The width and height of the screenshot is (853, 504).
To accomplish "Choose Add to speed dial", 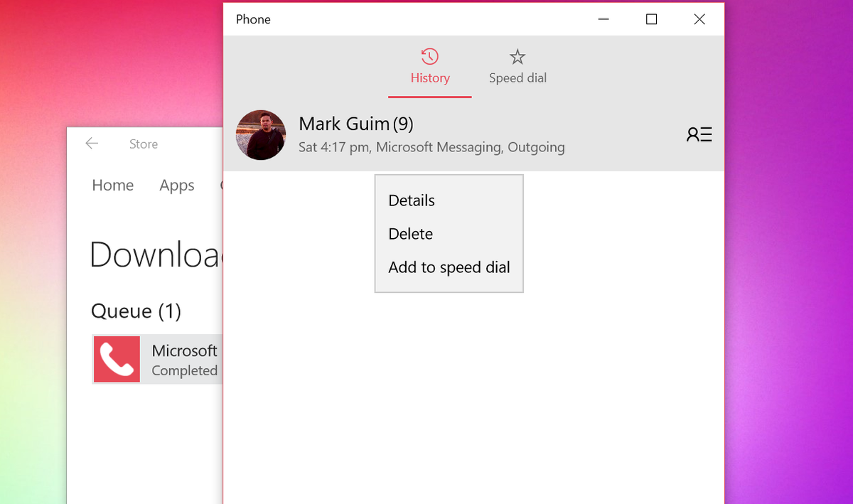I will pyautogui.click(x=449, y=267).
